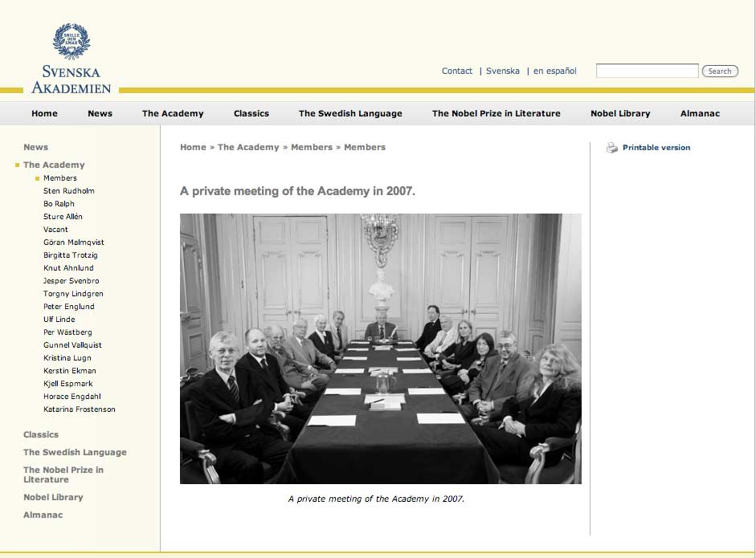Select The Swedish Language in top navigation
The height and width of the screenshot is (558, 756).
point(350,114)
